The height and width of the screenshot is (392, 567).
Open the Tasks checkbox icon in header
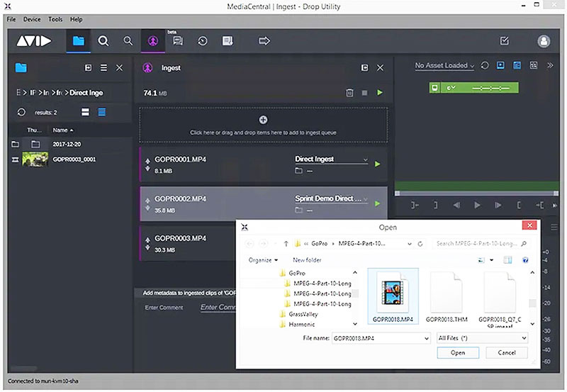pyautogui.click(x=505, y=41)
